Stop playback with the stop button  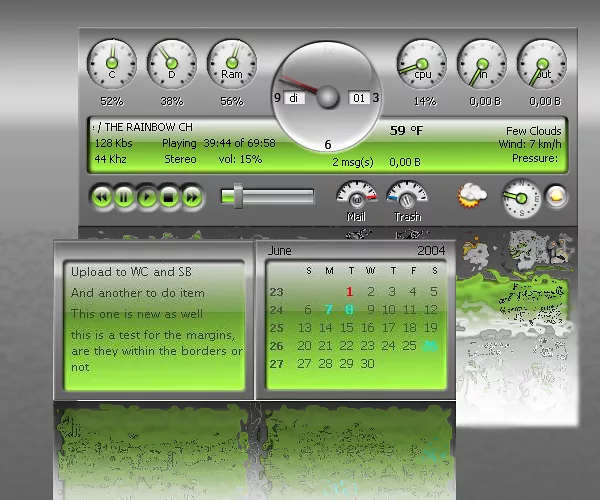(169, 197)
